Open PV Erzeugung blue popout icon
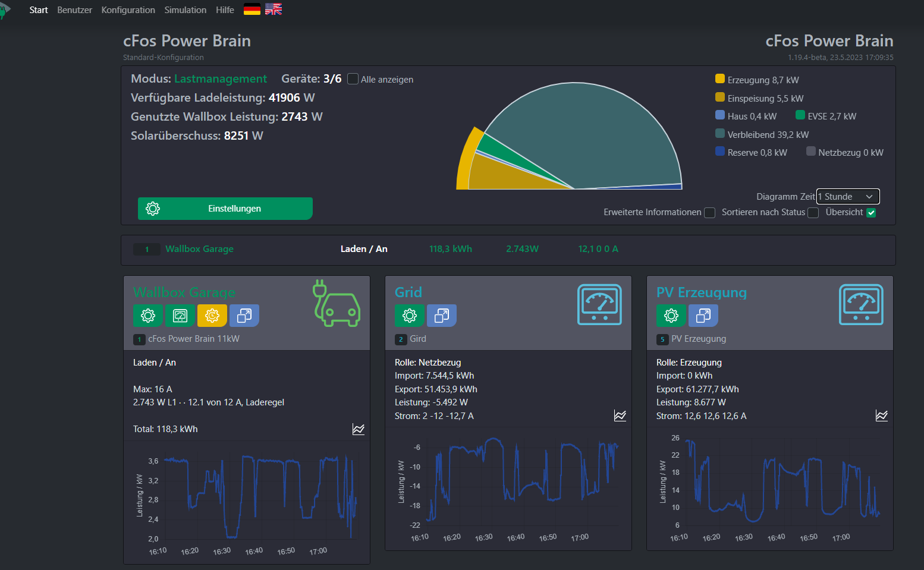Screen dimensions: 924x570 [x=703, y=316]
